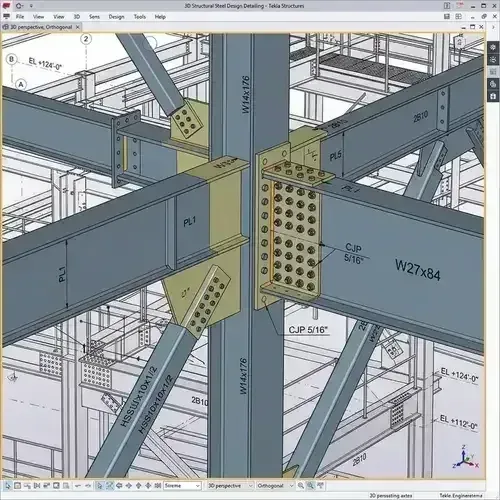
Task: Open the Design menu
Action: click(x=116, y=16)
